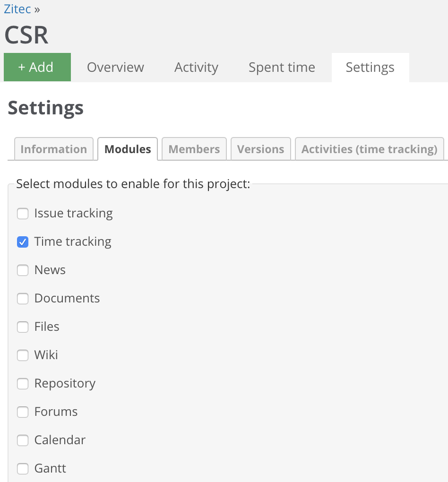
Task: Open the Overview menu item
Action: (x=115, y=67)
